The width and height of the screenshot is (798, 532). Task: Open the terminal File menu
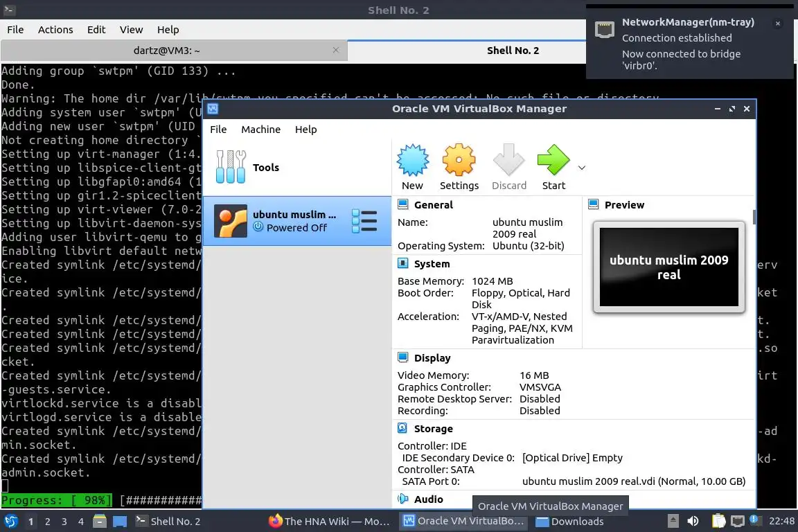(x=15, y=30)
